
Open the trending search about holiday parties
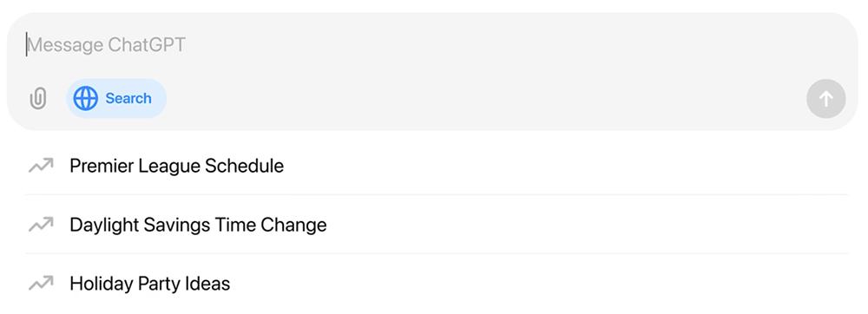[x=150, y=283]
